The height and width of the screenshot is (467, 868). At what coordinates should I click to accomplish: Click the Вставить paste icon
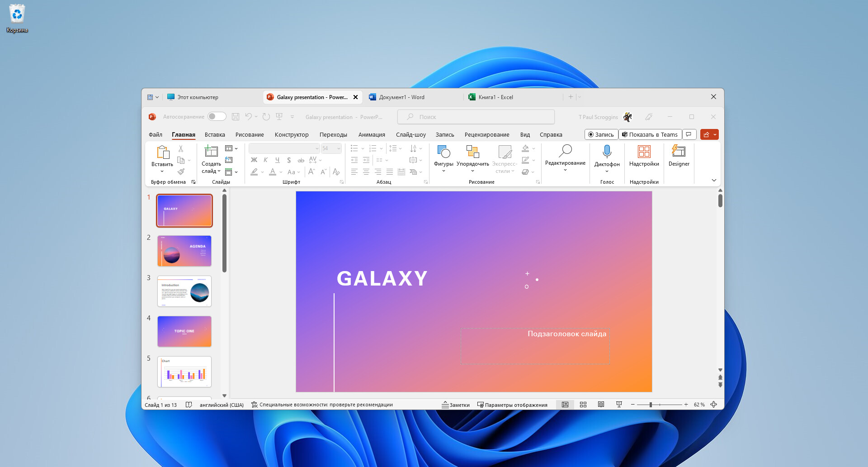[162, 152]
